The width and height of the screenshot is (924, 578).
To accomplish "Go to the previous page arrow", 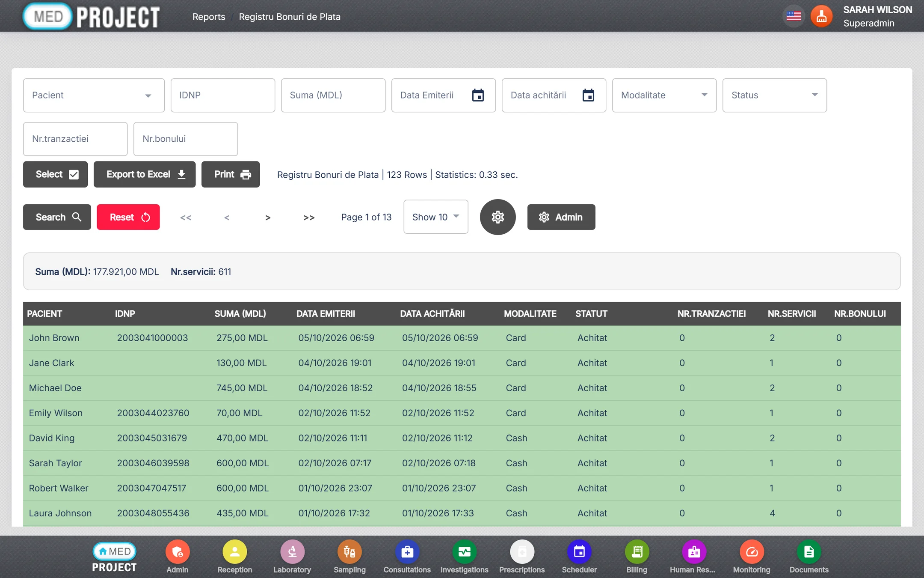I will pyautogui.click(x=227, y=217).
